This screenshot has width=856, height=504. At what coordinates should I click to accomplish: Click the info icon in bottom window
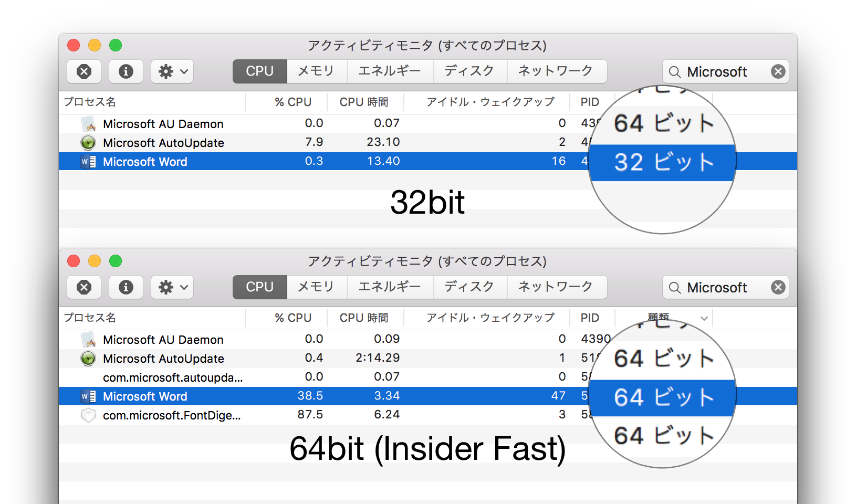(x=126, y=287)
